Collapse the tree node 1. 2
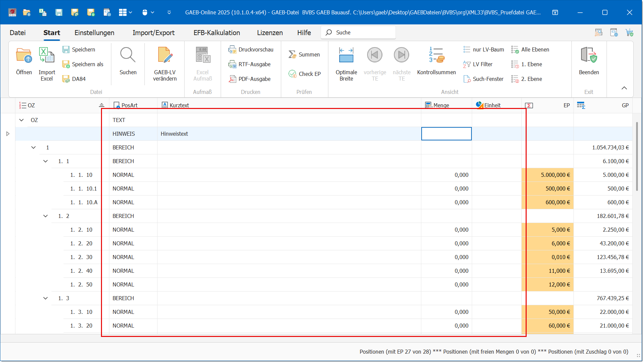The width and height of the screenshot is (644, 363). (x=45, y=216)
